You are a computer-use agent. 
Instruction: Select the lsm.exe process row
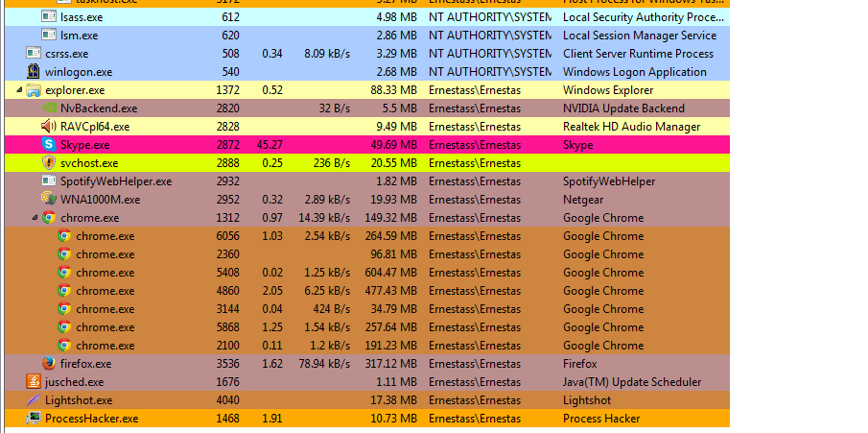pos(367,35)
